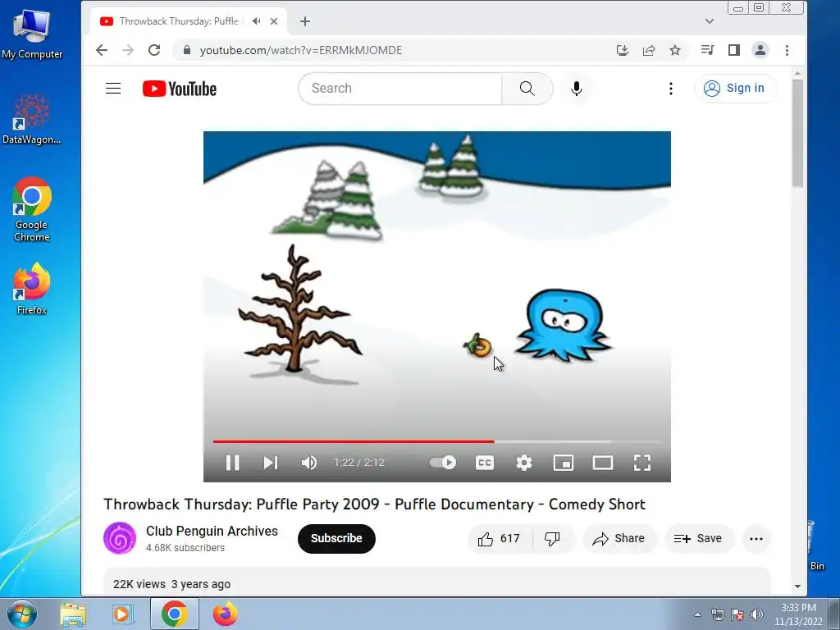Screen dimensions: 840x630
Task: Expand the views description box
Action: click(437, 582)
